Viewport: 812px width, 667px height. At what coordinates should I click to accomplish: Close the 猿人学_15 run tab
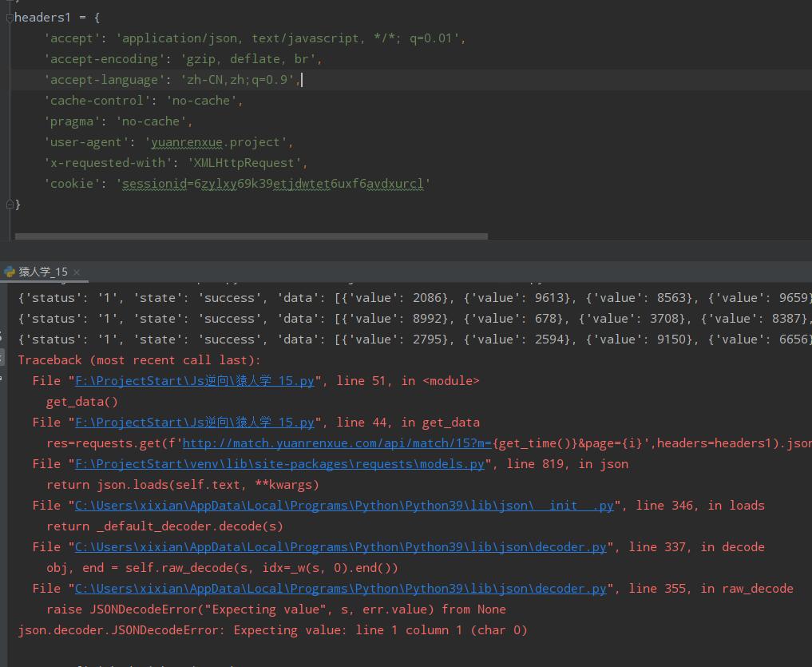[x=77, y=272]
